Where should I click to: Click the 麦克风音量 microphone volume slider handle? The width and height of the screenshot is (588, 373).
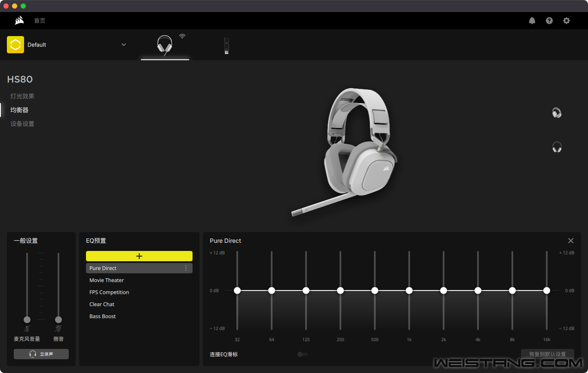(27, 320)
